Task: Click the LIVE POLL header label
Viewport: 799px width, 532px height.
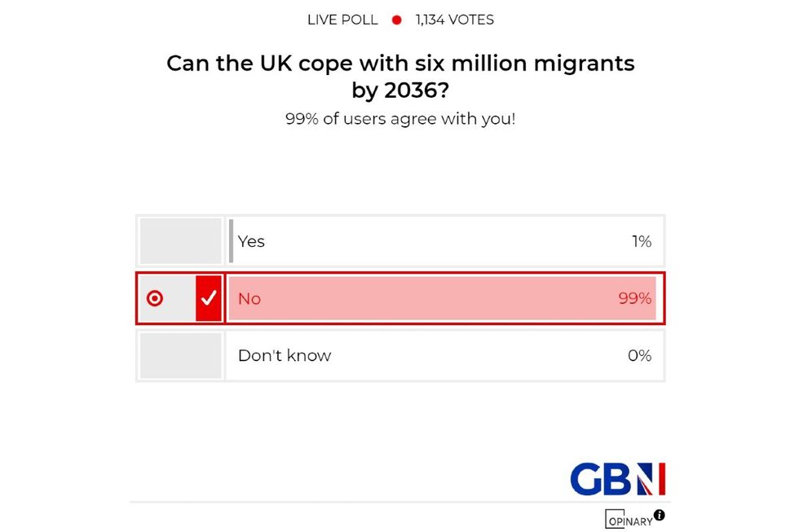Action: [x=342, y=20]
